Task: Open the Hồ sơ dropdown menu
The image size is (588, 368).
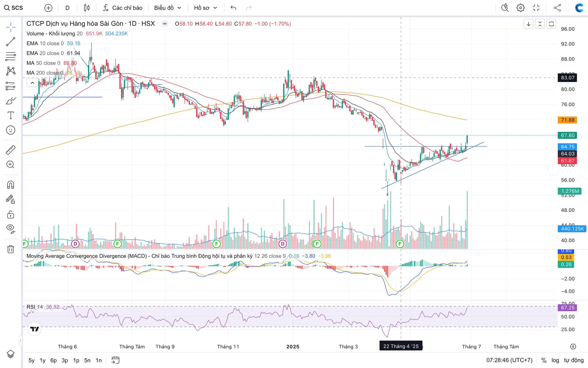Action: pyautogui.click(x=205, y=8)
